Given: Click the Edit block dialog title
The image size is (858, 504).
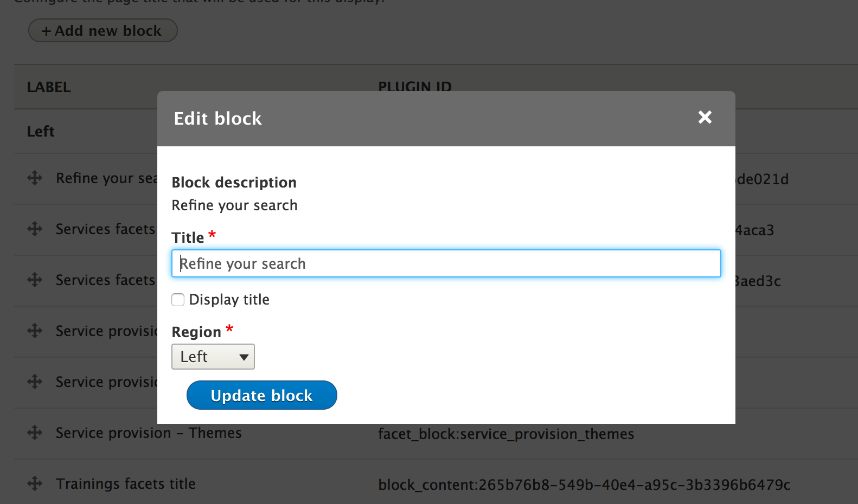Looking at the screenshot, I should click(217, 119).
